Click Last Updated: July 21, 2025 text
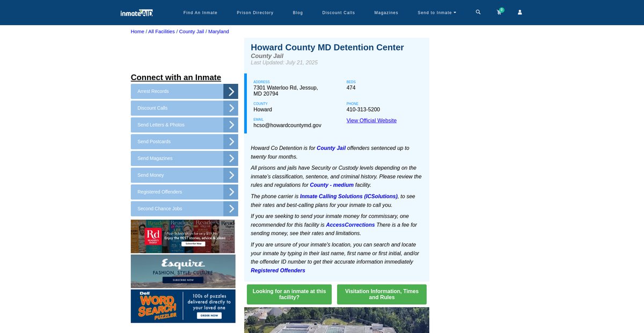The height and width of the screenshot is (333, 644). click(284, 63)
